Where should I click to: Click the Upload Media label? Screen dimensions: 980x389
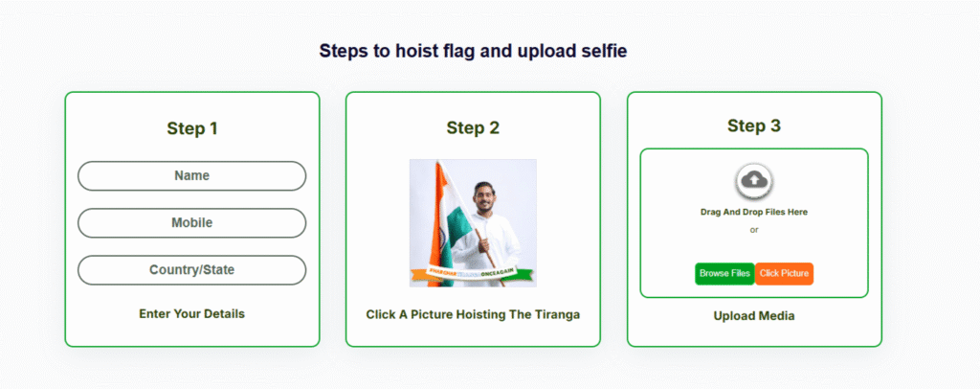(x=754, y=316)
